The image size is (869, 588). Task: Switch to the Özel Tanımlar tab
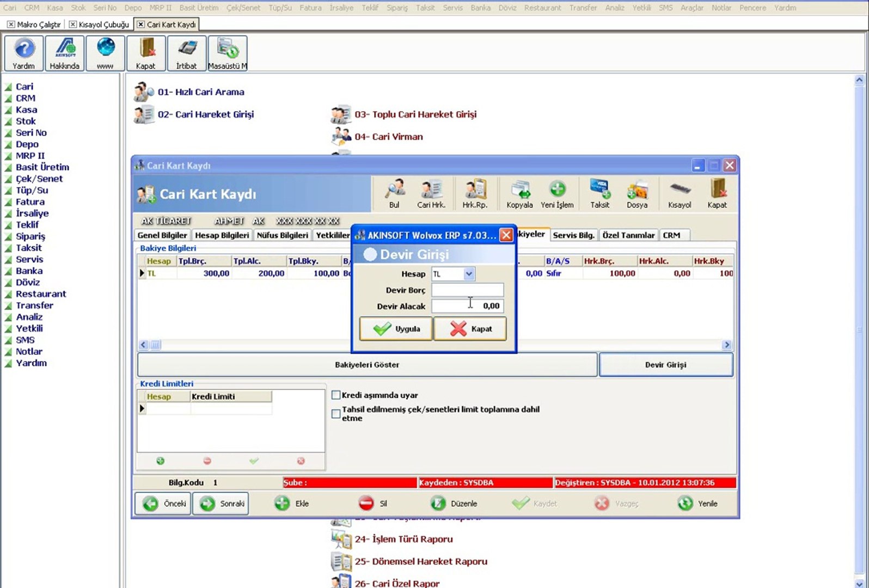[628, 235]
